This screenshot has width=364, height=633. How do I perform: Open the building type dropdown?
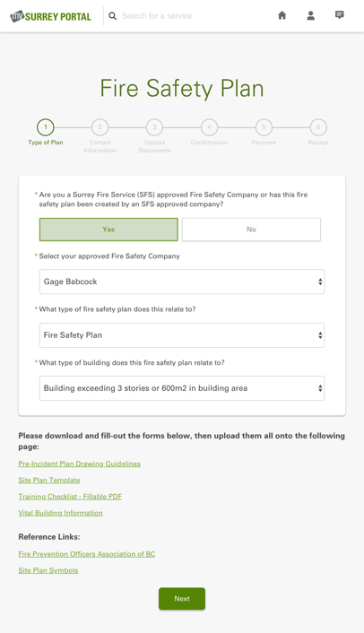pyautogui.click(x=182, y=388)
